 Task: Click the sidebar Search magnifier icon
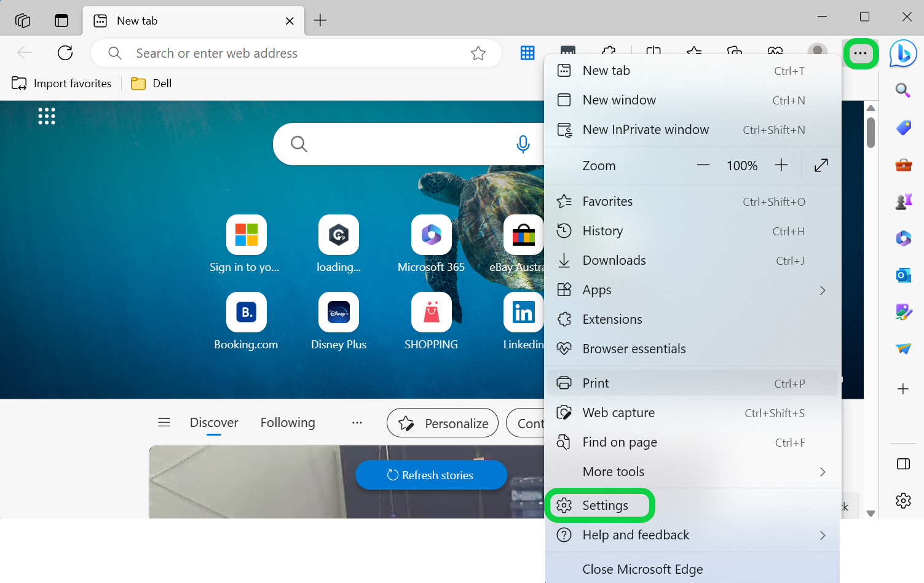click(903, 90)
